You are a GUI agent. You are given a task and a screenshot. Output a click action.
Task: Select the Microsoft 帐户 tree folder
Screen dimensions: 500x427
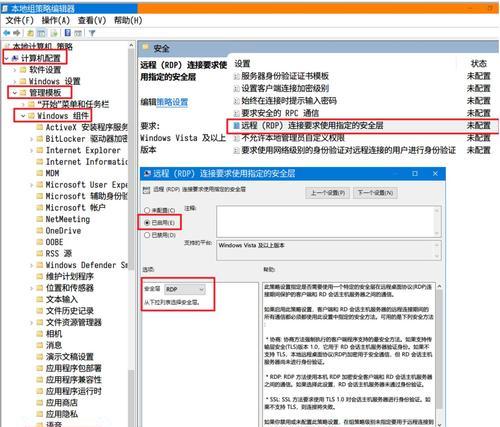point(75,208)
